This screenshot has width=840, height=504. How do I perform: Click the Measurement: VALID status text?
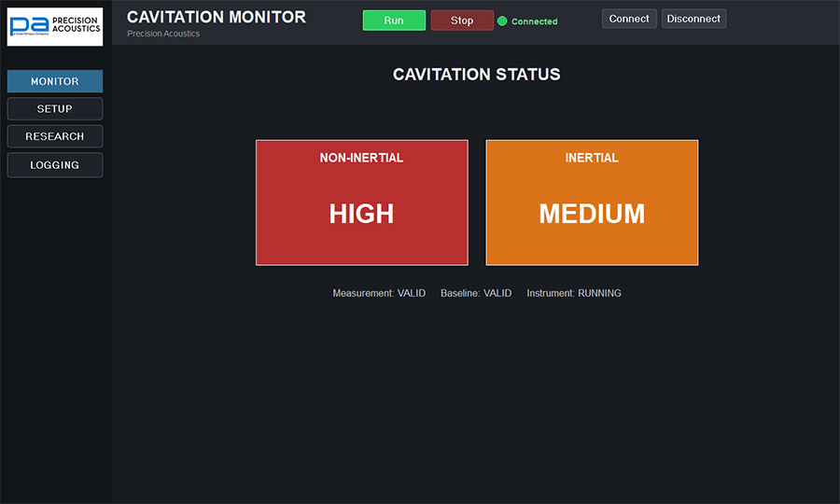pos(379,293)
